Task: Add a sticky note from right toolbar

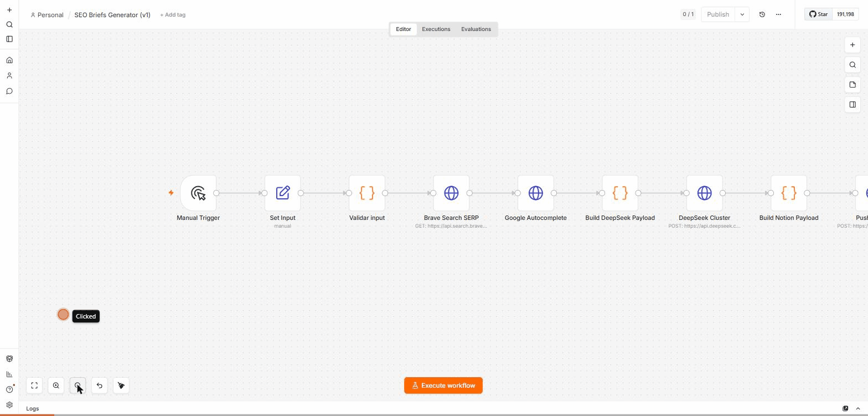Action: (852, 85)
